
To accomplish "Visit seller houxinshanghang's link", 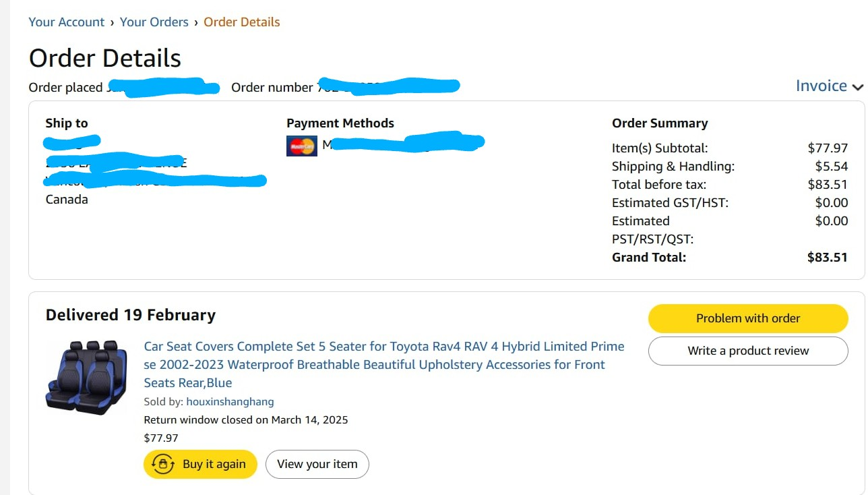I will pyautogui.click(x=230, y=402).
